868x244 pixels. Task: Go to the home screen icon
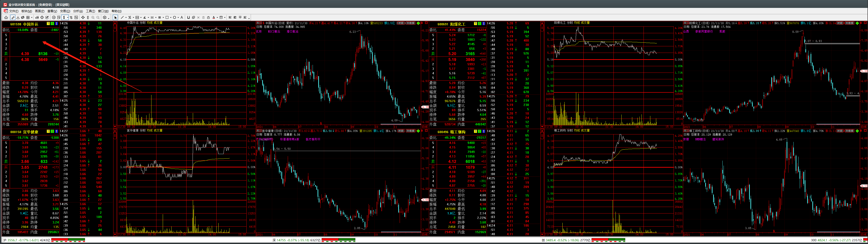click(x=6, y=18)
